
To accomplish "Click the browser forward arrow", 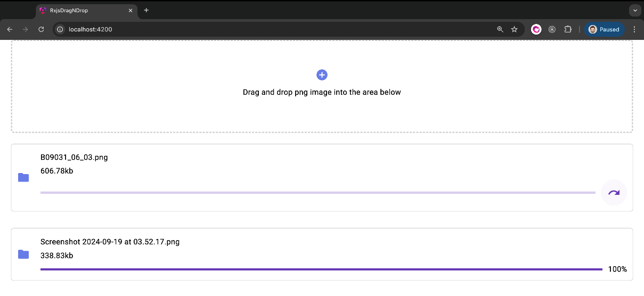I will click(25, 29).
